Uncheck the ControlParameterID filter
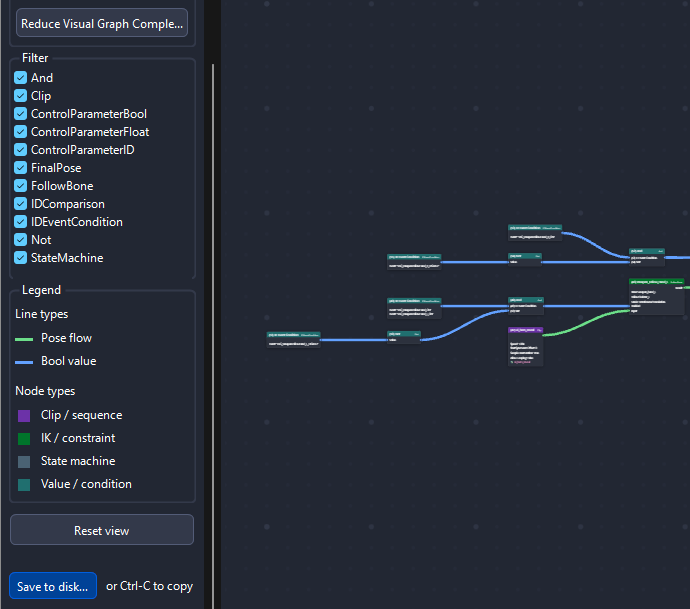Viewport: 690px width, 609px height. point(20,150)
